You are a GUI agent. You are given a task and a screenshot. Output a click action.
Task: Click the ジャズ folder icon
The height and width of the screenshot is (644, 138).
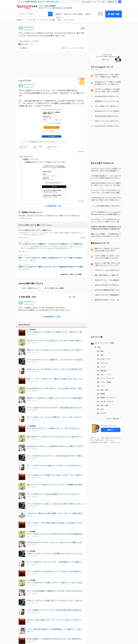98,367
